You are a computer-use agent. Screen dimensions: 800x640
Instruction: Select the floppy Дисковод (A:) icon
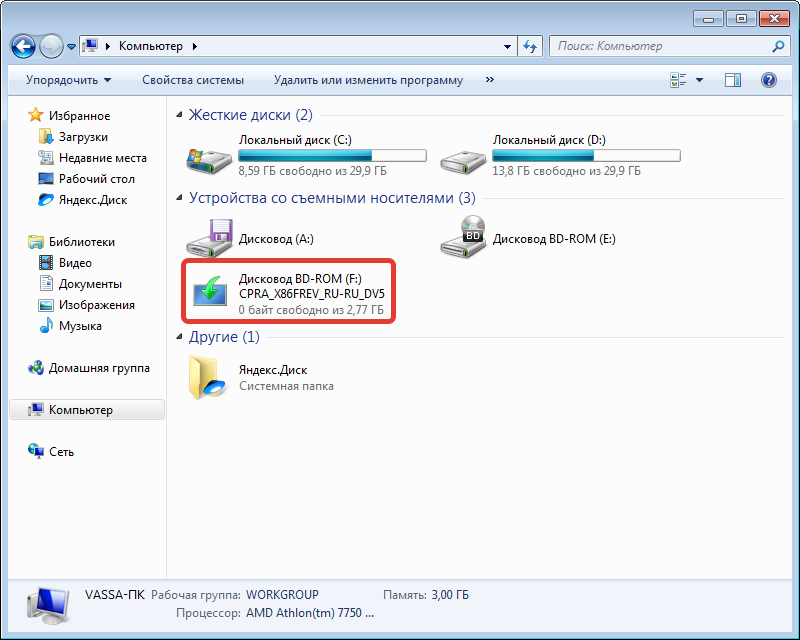[x=210, y=238]
